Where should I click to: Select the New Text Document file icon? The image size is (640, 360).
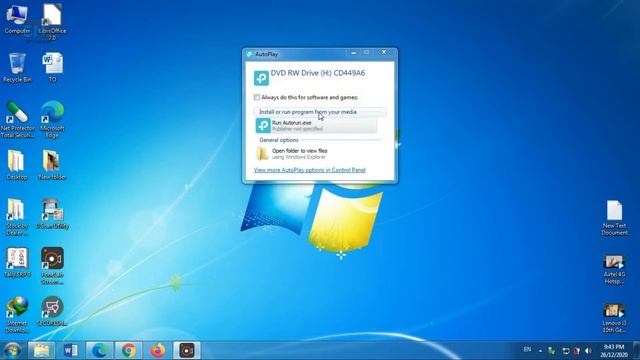point(615,218)
